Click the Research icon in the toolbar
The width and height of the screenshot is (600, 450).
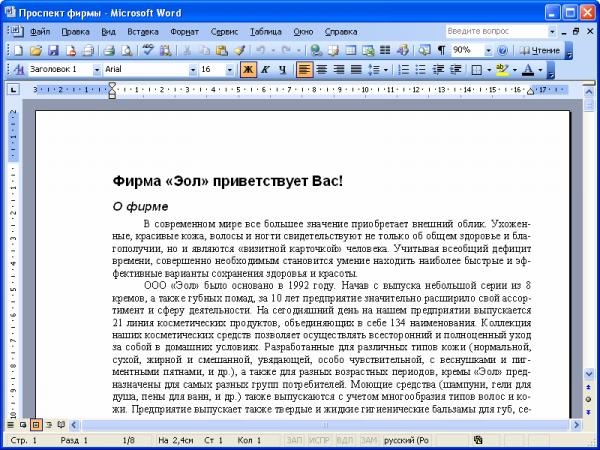tap(166, 50)
